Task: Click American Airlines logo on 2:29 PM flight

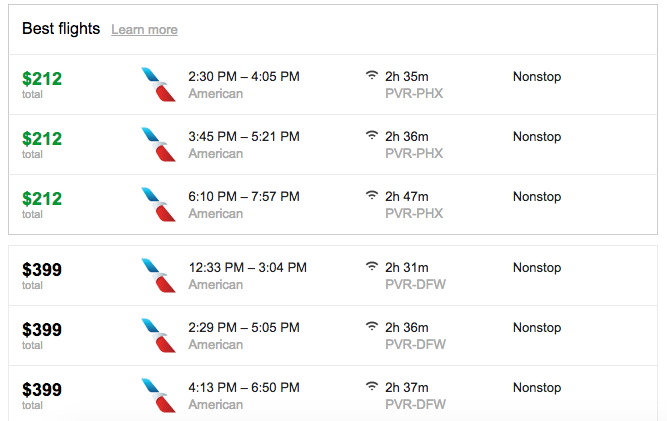Action: (x=158, y=335)
